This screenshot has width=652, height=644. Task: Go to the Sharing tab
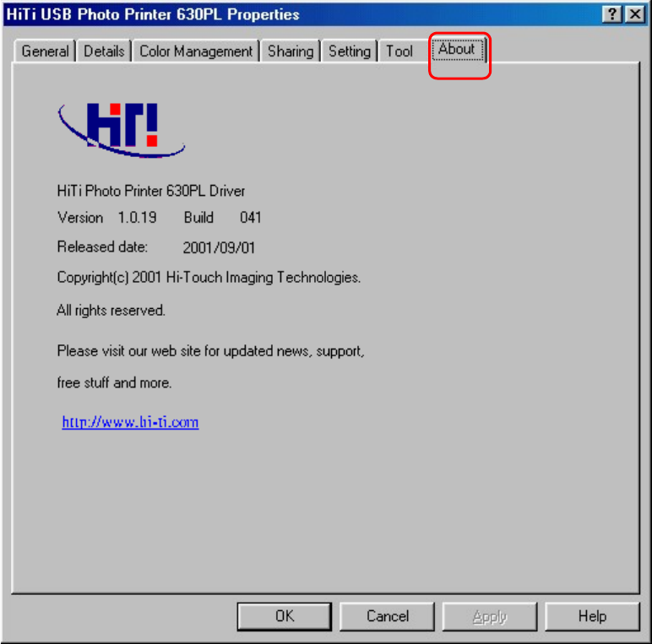click(291, 51)
